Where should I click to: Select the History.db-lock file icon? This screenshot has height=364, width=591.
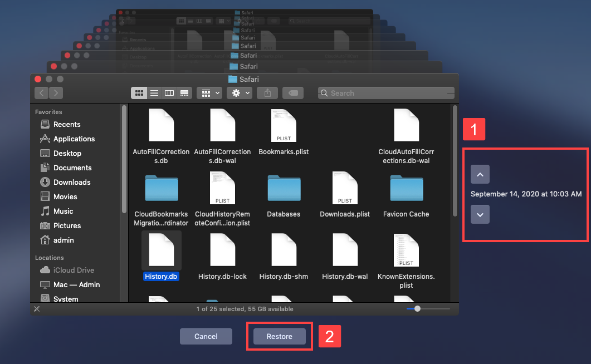[x=222, y=250]
